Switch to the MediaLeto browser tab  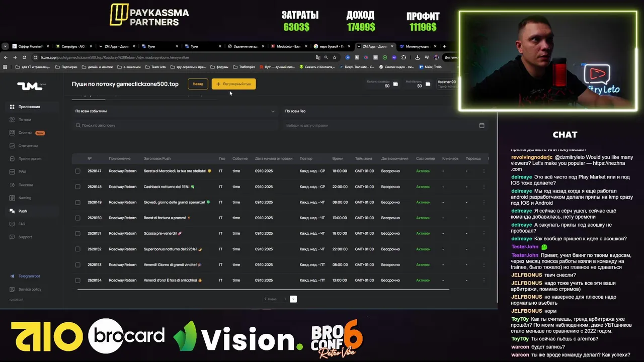(x=288, y=46)
